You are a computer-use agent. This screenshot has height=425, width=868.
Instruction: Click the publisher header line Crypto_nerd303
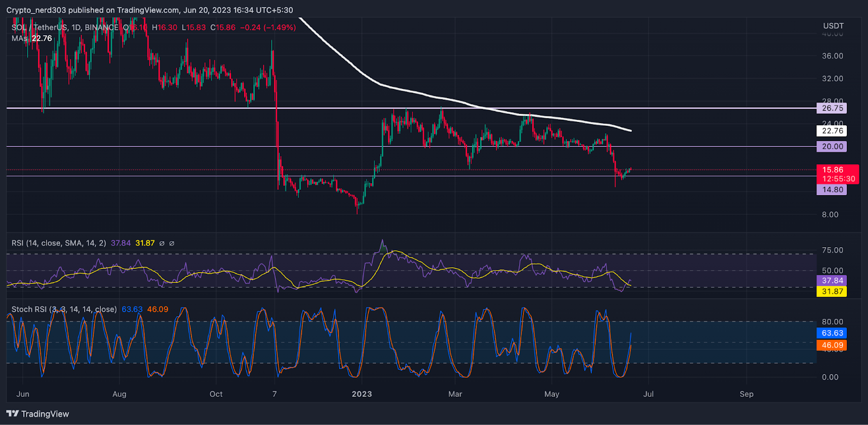[149, 10]
